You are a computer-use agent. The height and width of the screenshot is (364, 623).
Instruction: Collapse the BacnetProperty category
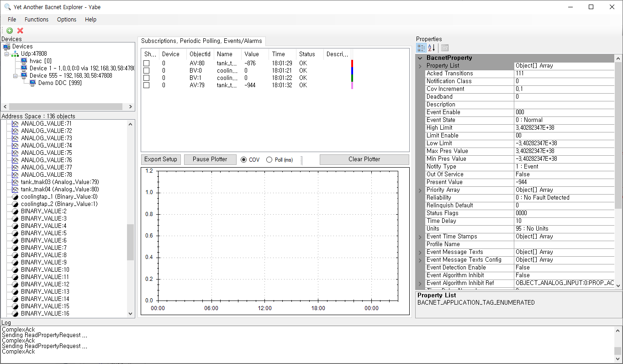(420, 58)
